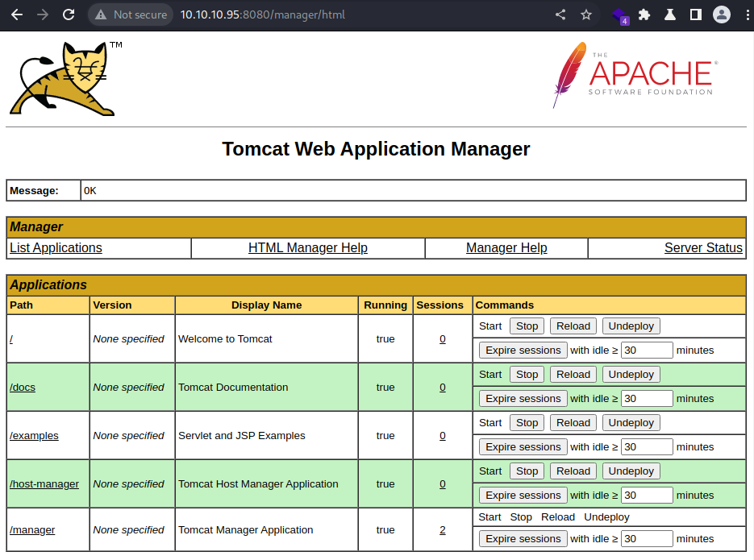The height and width of the screenshot is (560, 754).
Task: Click sessions count 2 for /manager
Action: 443,530
